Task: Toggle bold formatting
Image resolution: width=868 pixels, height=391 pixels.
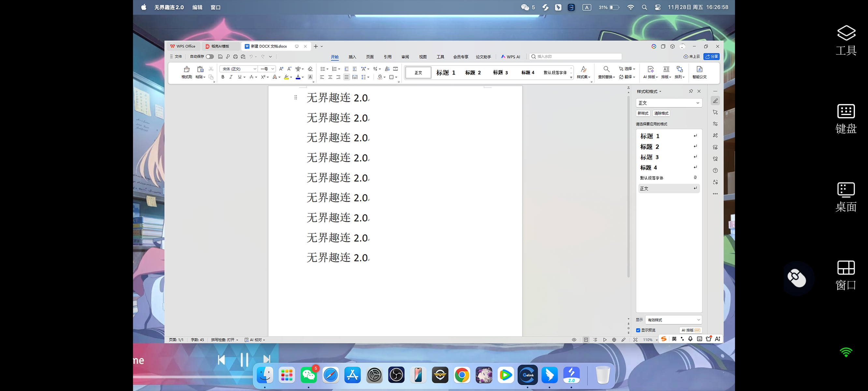Action: point(223,77)
